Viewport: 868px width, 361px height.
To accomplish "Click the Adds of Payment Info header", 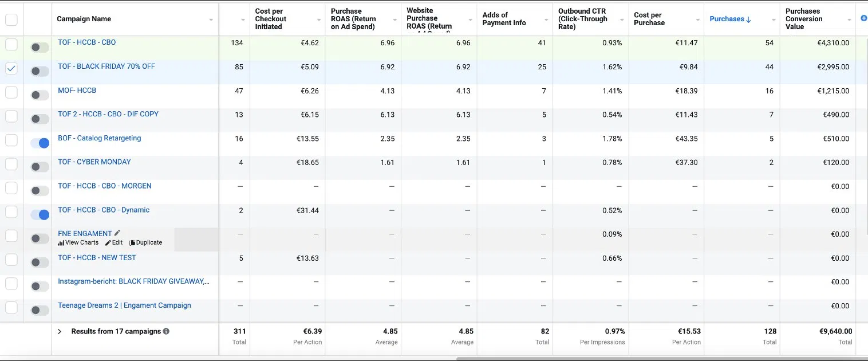I will [x=504, y=19].
